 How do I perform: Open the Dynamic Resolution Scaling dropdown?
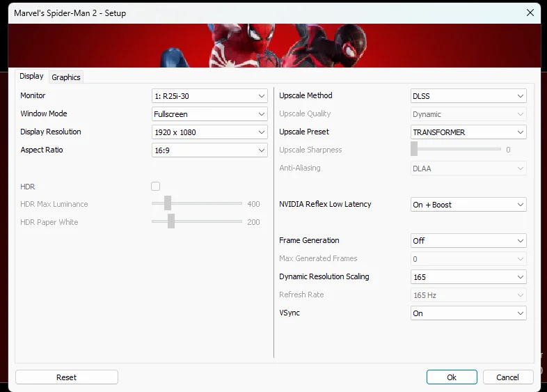(x=468, y=277)
